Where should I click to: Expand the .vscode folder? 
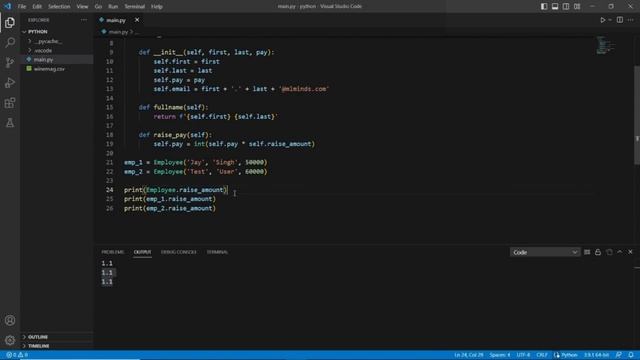coord(43,51)
